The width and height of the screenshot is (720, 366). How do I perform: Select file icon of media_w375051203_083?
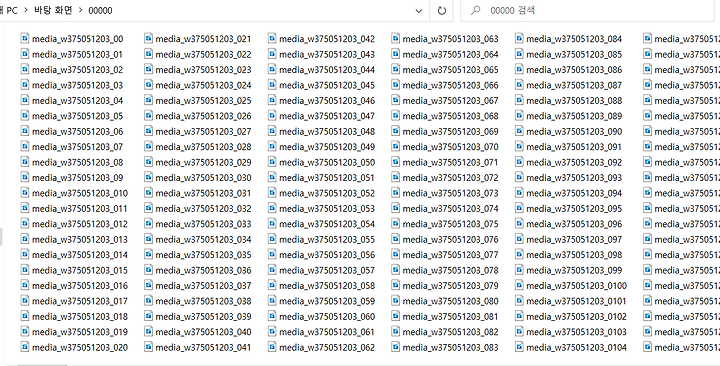coord(396,347)
